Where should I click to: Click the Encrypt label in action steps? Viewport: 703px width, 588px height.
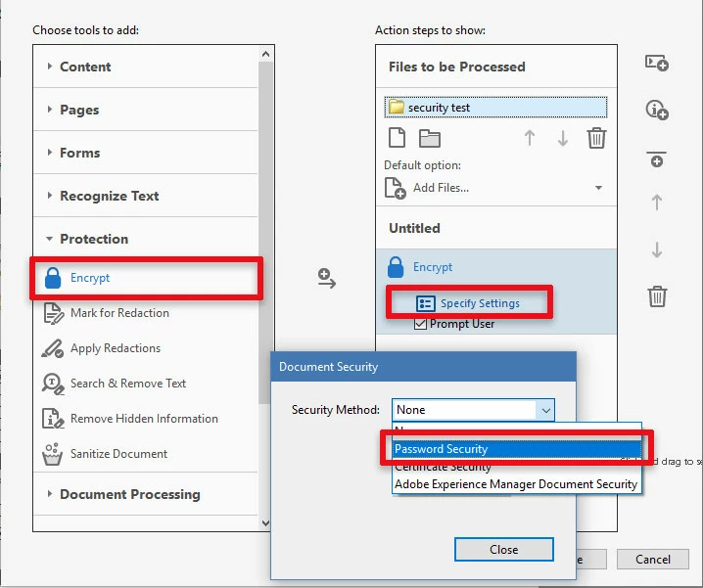(433, 267)
